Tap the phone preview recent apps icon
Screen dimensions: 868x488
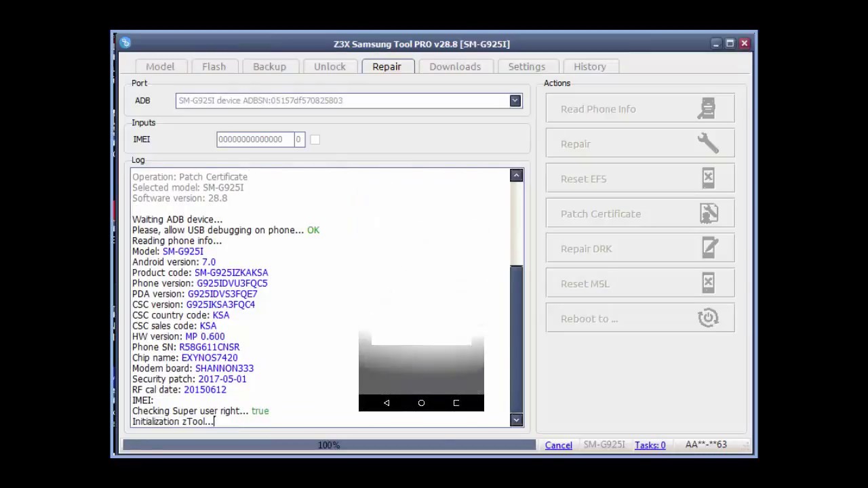coord(456,403)
